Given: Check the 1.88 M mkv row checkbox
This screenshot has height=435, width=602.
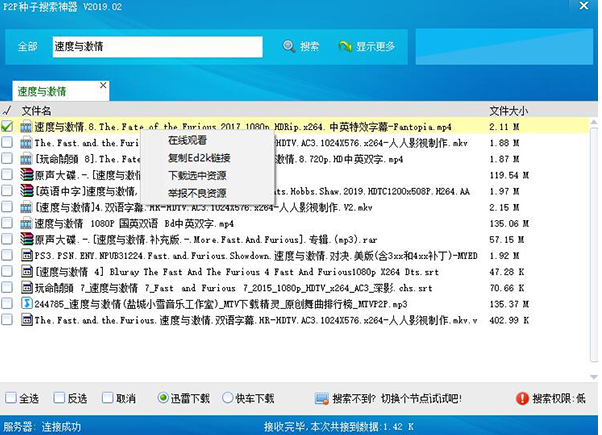Looking at the screenshot, I should (7, 142).
